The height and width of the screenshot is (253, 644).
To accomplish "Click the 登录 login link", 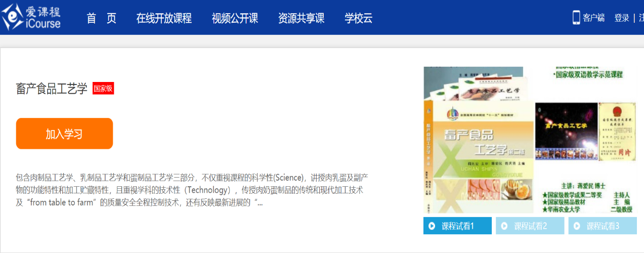I will (622, 18).
